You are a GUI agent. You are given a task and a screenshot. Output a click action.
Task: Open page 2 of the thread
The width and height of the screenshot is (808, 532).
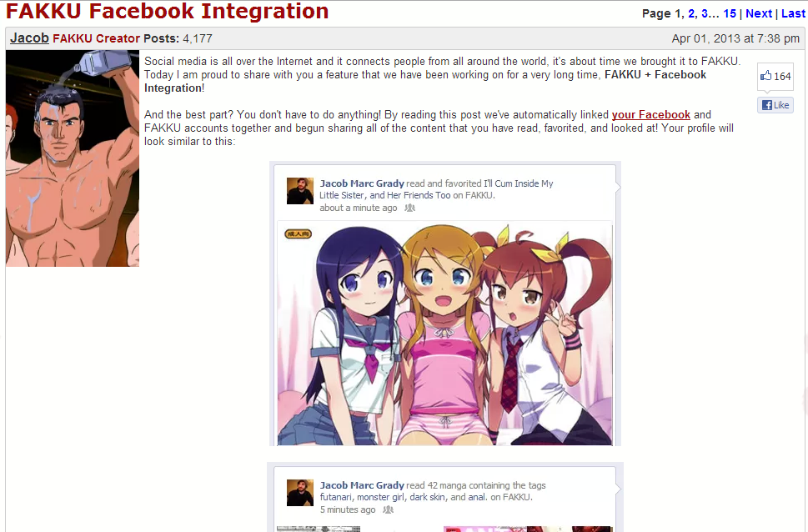click(x=691, y=14)
